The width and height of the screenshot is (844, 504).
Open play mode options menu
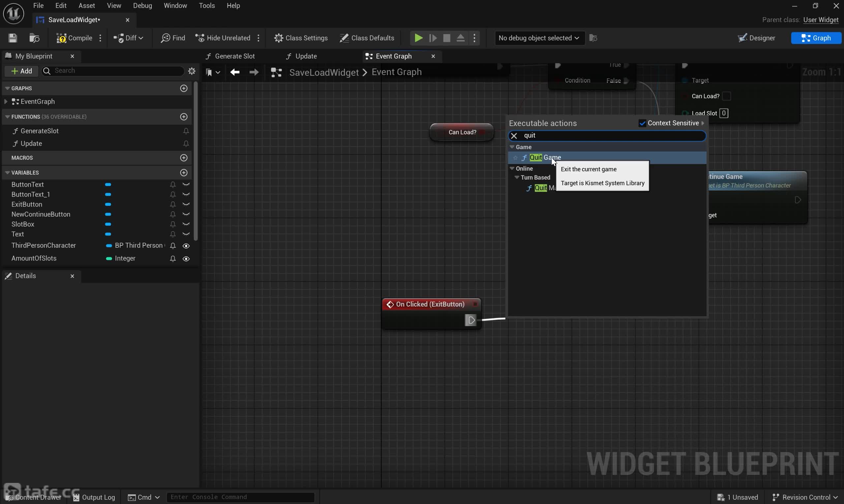coord(474,38)
